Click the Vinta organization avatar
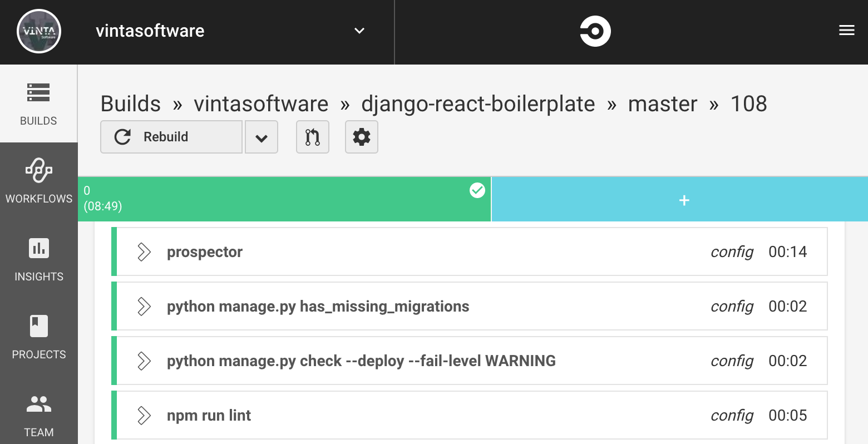This screenshot has height=444, width=868. [39, 31]
